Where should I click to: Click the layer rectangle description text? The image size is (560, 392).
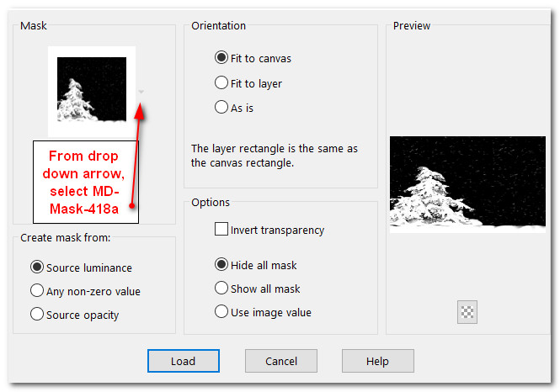[275, 156]
